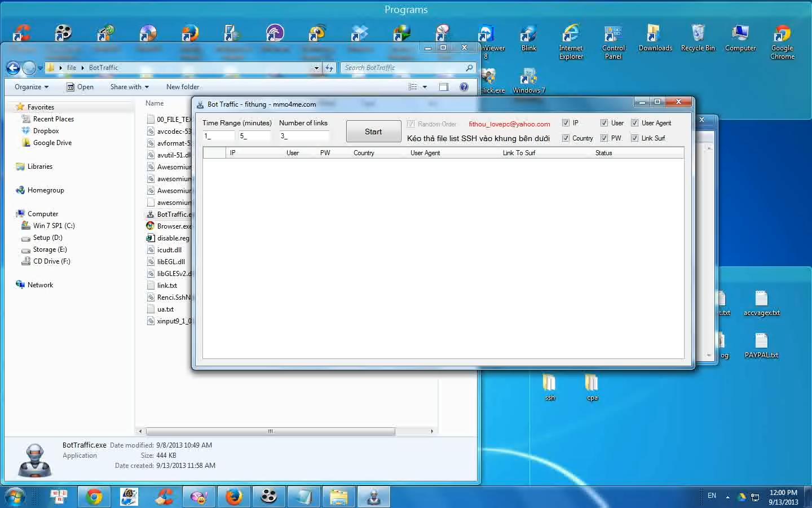812x508 pixels.
Task: Click the Number of links input field
Action: 304,136
